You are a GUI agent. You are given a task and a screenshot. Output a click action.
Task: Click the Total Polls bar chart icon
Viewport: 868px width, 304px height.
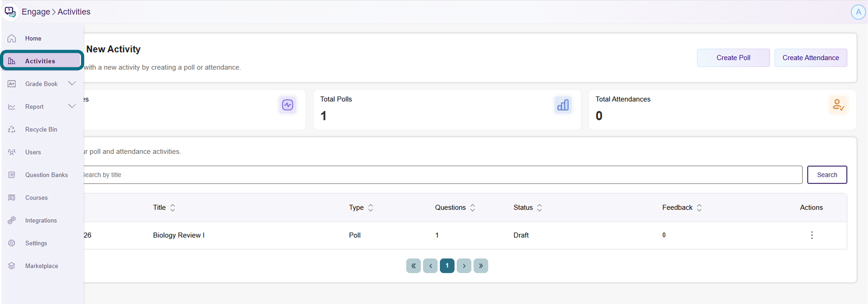coord(563,105)
